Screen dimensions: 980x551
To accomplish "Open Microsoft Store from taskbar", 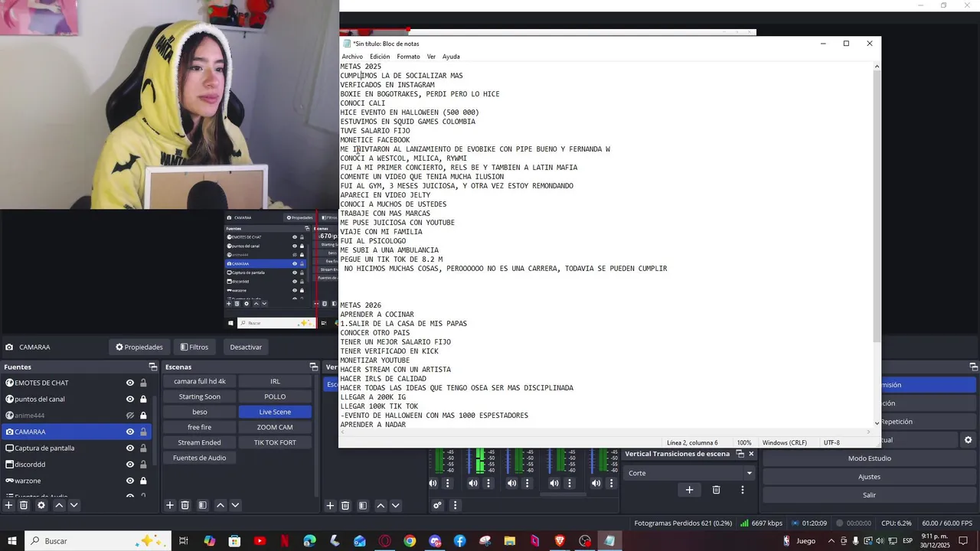I will [234, 541].
